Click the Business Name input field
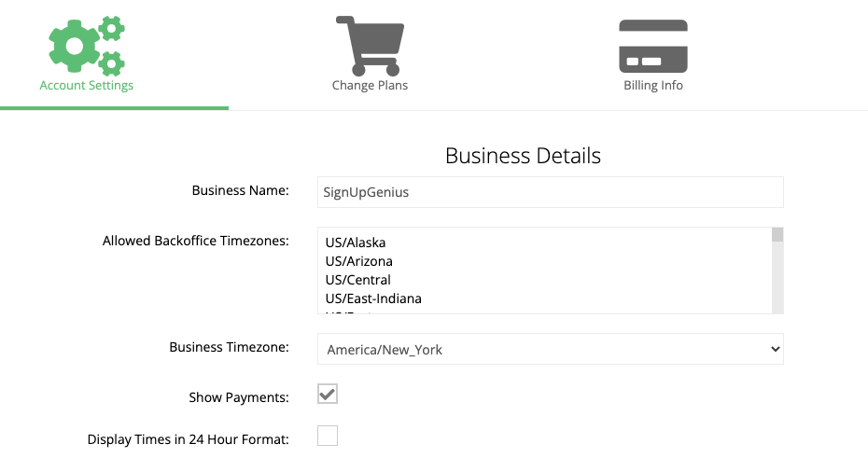Screen dimensions: 868x458 pyautogui.click(x=551, y=192)
